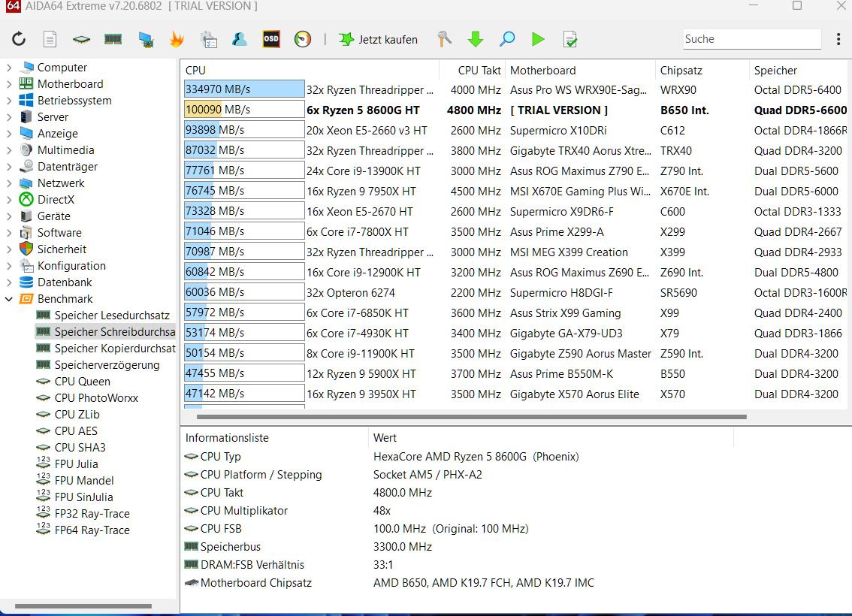
Task: Open the wrench and hammer settings icon
Action: click(445, 39)
